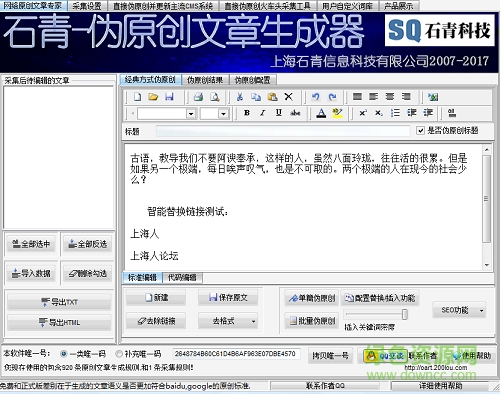This screenshot has width=500, height=394.
Task: Switch to 代码编辑 editor mode tab
Action: pos(182,277)
